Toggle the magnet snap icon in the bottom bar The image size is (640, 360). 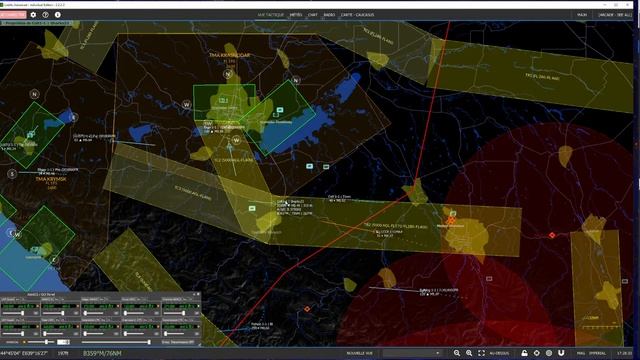click(561, 353)
